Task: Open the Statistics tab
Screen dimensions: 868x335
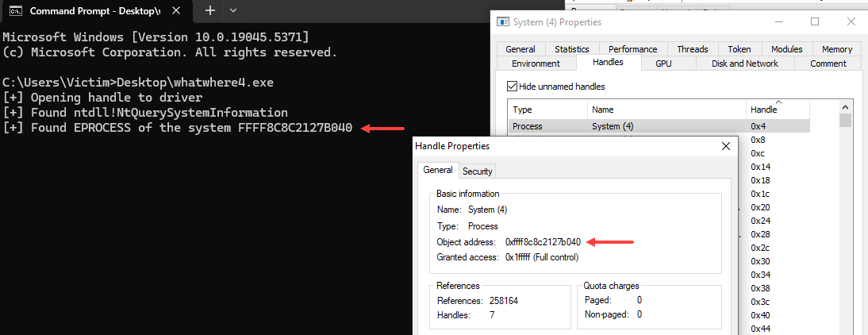Action: (572, 49)
